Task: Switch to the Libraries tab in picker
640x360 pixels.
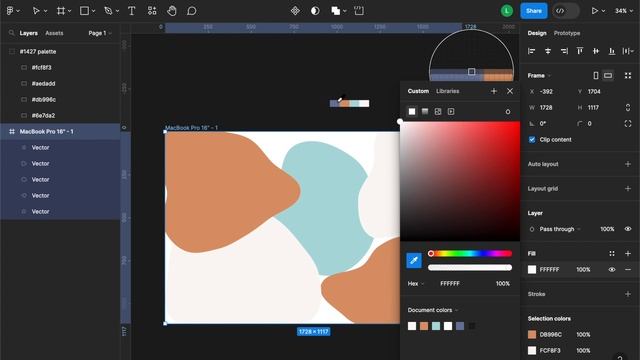Action: coord(447,91)
